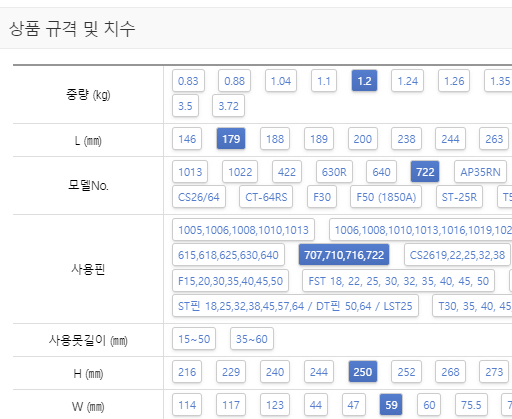Image resolution: width=512 pixels, height=419 pixels.
Task: Choose H value 216 mm
Action: click(187, 372)
